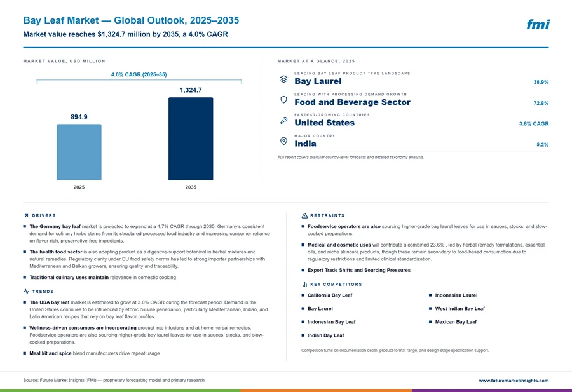572x392 pixels.
Task: Click 'Traditional culinary uses maintain' bullet
Action: pyautogui.click(x=102, y=278)
